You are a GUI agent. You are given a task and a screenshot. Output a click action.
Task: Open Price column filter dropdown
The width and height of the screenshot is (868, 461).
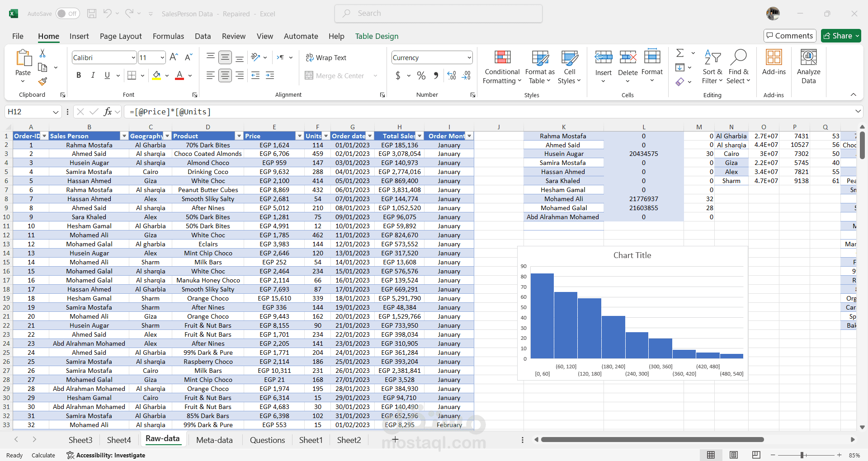(299, 136)
